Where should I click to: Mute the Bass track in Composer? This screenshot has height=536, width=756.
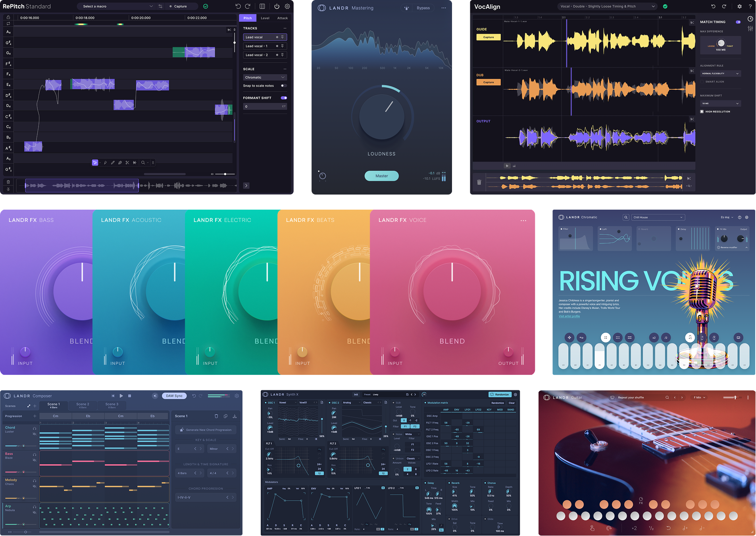pos(35,460)
